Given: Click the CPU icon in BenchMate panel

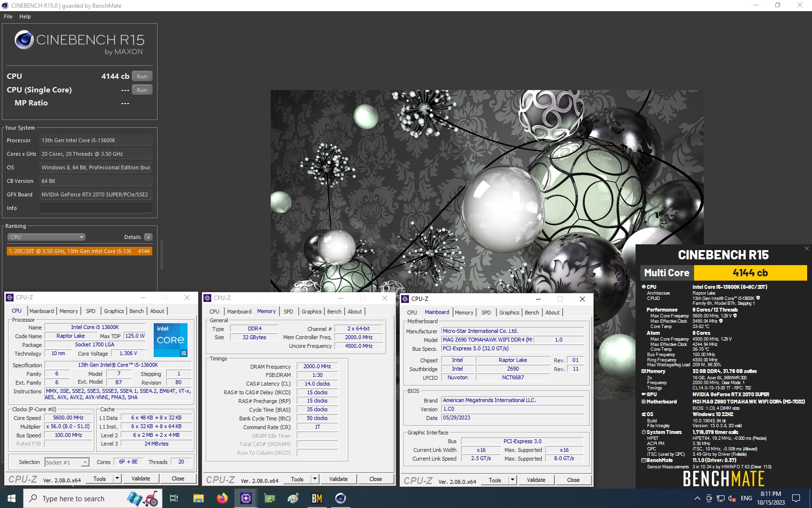Looking at the screenshot, I should (x=644, y=287).
